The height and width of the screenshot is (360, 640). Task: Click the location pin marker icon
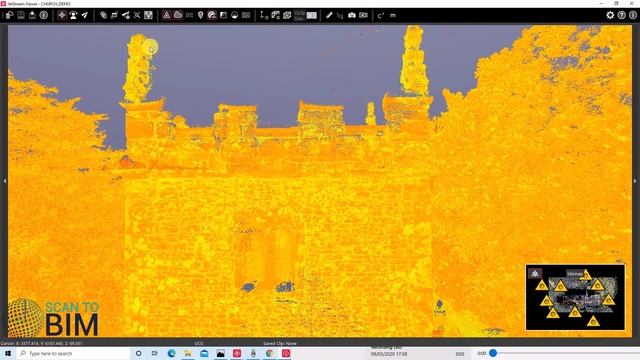[200, 16]
